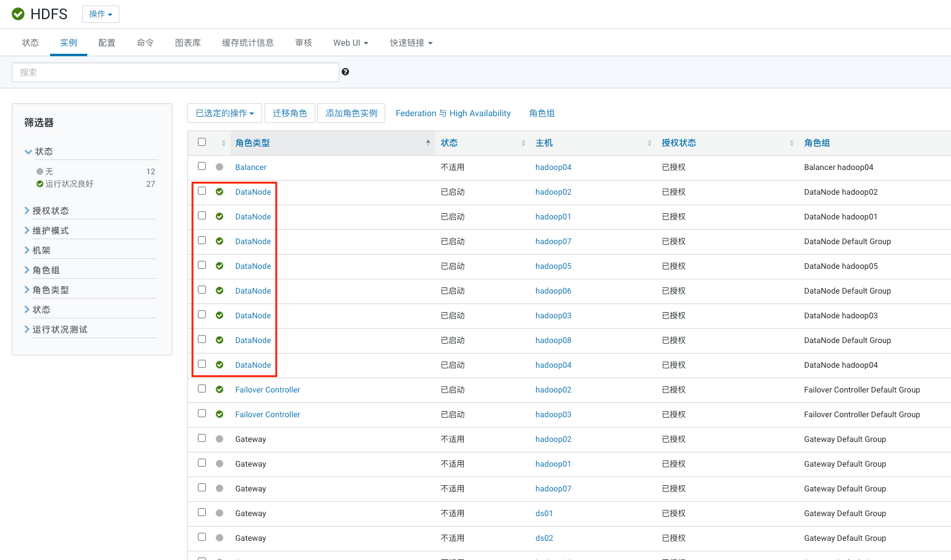Open the Balancer role link
951x560 pixels.
251,167
